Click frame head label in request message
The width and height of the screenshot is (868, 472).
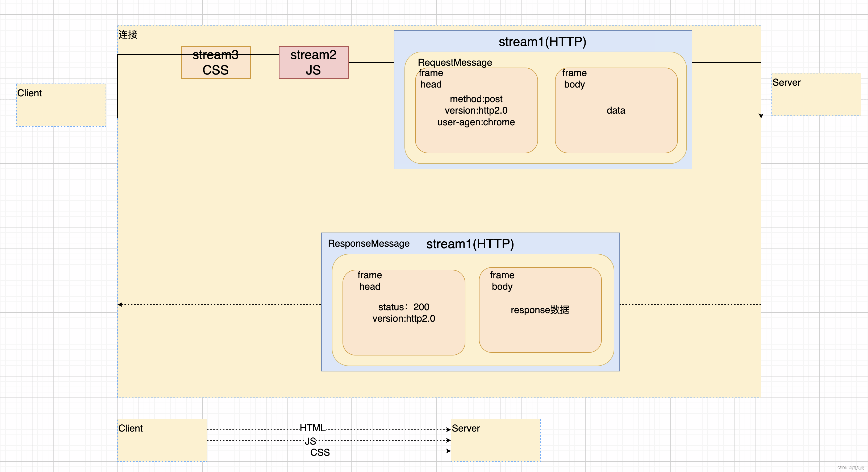click(431, 78)
